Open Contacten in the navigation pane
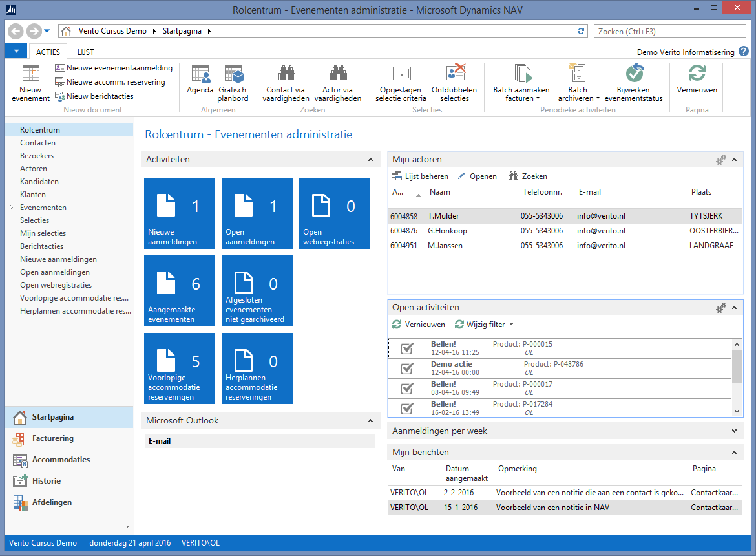 pos(37,143)
